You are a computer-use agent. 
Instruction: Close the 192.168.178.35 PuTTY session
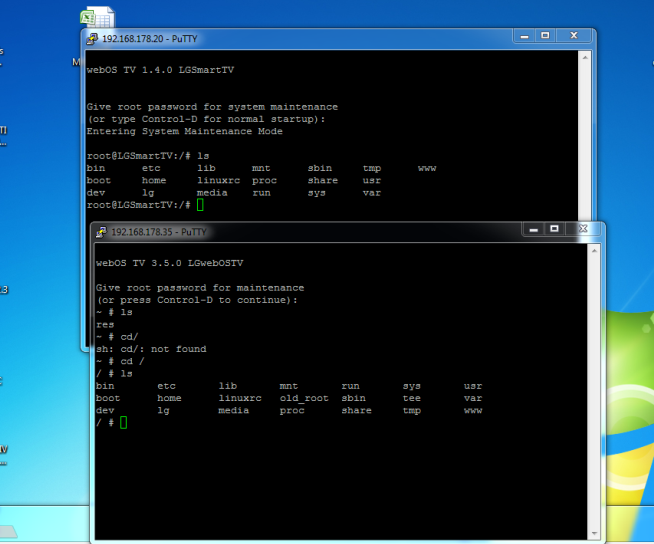(585, 229)
